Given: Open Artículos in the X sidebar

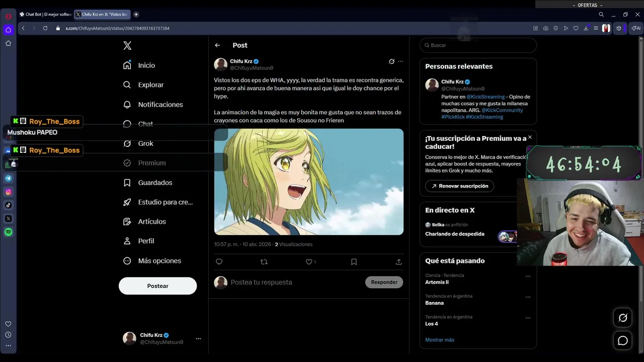Looking at the screenshot, I should pyautogui.click(x=144, y=221).
